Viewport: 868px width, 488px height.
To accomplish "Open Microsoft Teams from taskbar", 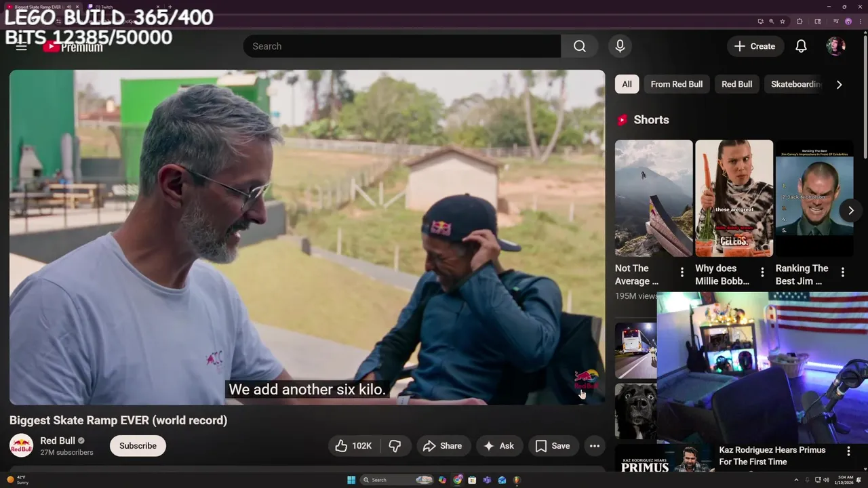I will pyautogui.click(x=487, y=480).
